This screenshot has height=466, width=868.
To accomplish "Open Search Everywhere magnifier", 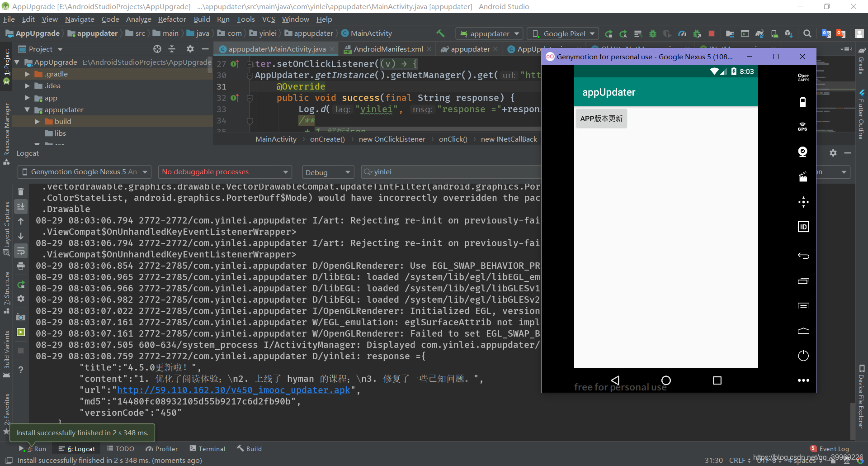I will [x=807, y=33].
